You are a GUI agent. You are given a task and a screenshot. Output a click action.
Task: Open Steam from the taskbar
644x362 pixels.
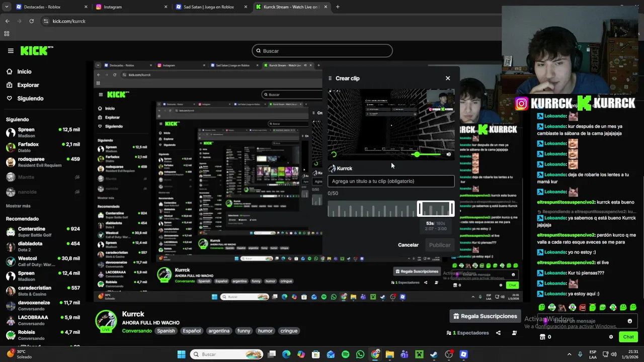[x=434, y=354]
